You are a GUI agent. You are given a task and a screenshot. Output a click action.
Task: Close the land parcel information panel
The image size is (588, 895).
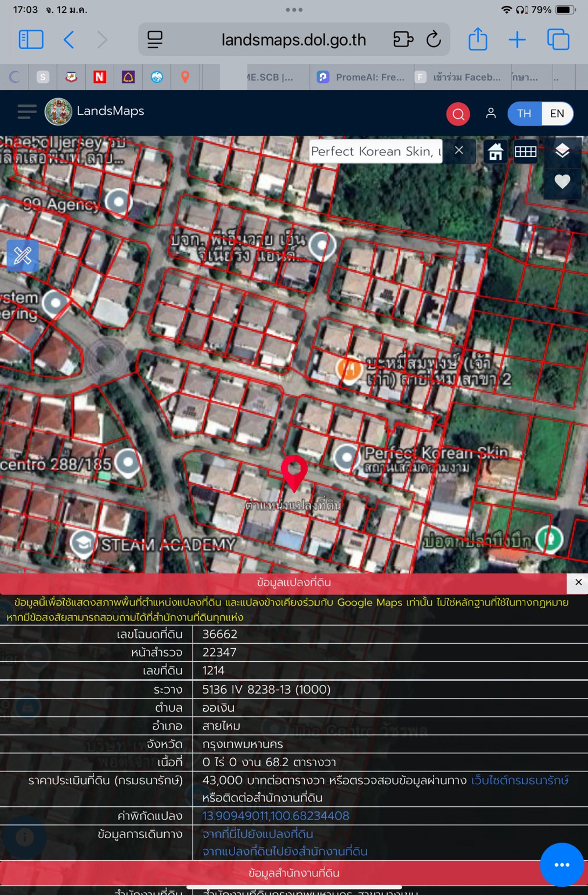coord(578,582)
